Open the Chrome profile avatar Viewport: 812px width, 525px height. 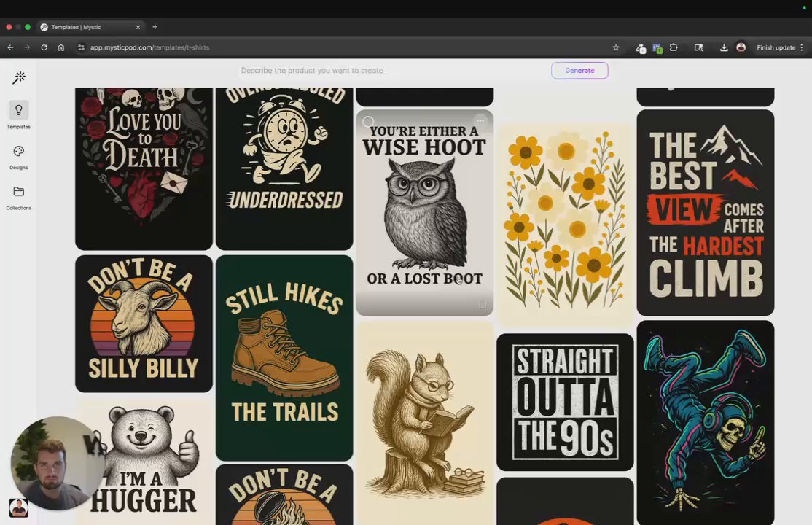coord(741,47)
